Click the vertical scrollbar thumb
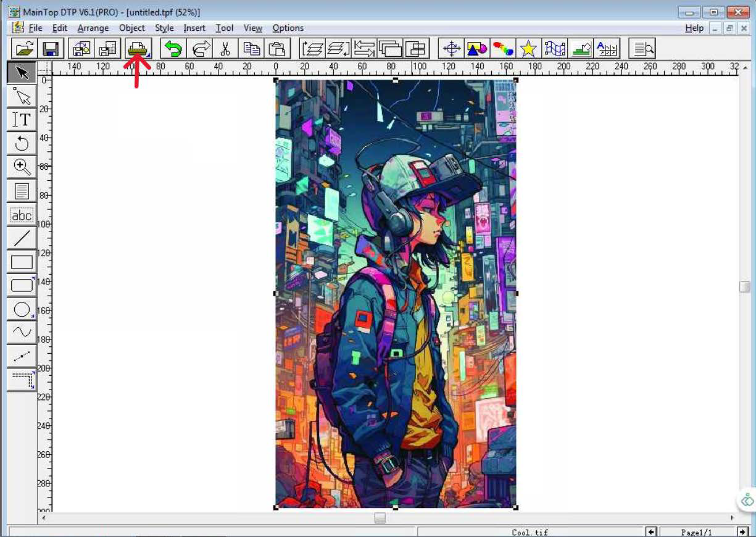Viewport: 756px width, 537px height. (745, 286)
